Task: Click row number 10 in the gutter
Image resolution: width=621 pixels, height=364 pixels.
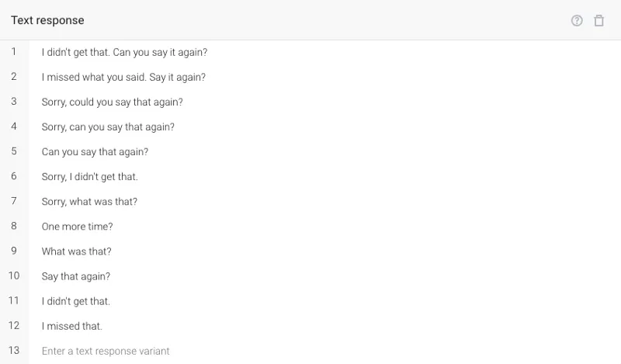Action: tap(14, 276)
